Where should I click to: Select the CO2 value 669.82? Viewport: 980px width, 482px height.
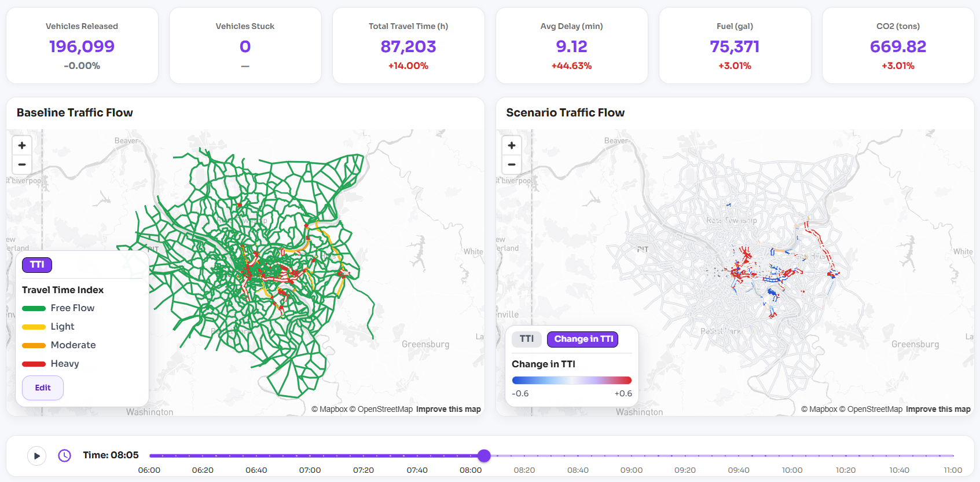click(898, 46)
